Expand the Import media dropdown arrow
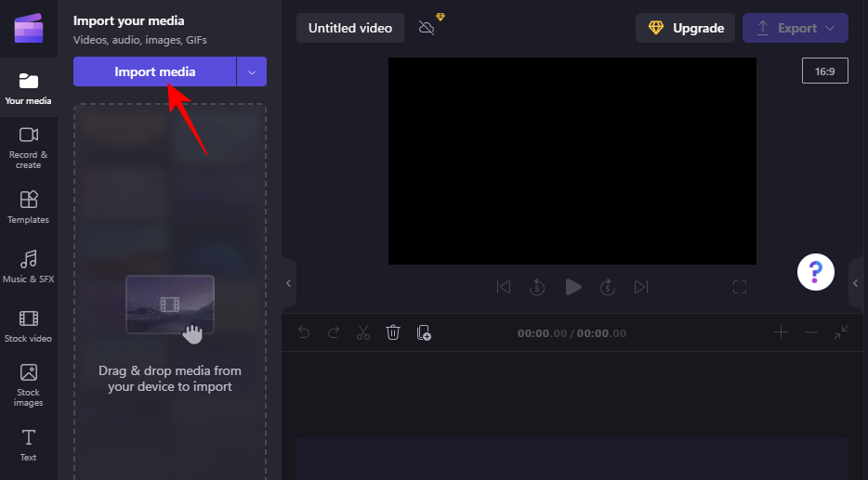The height and width of the screenshot is (480, 868). 252,71
